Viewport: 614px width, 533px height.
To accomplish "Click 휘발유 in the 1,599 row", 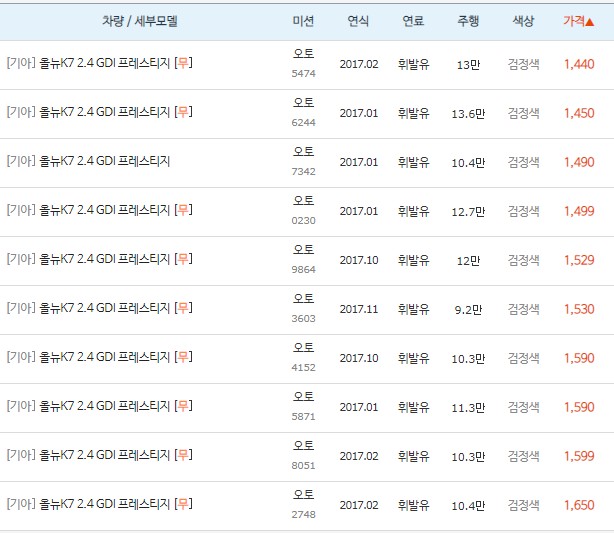I will point(414,456).
